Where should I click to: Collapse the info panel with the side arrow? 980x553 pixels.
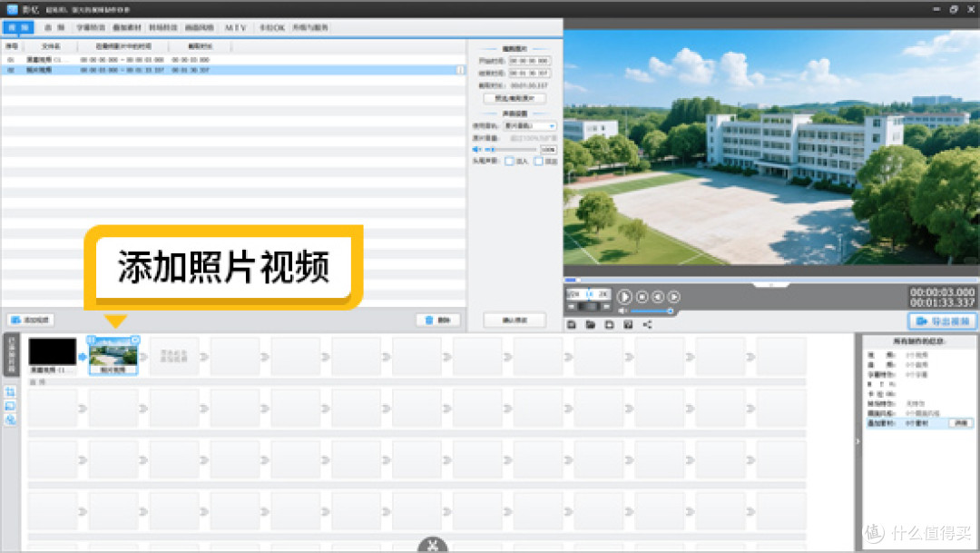pyautogui.click(x=857, y=441)
